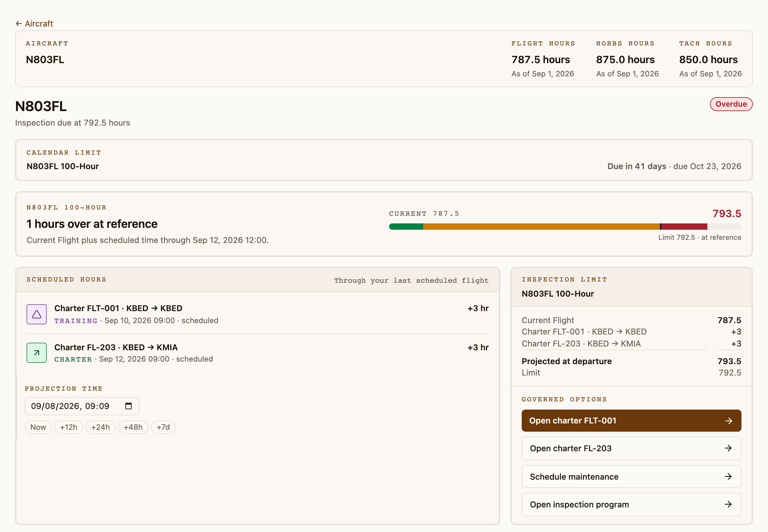Open the calendar picker in Projection Time
The height and width of the screenshot is (532, 768).
[x=129, y=406]
